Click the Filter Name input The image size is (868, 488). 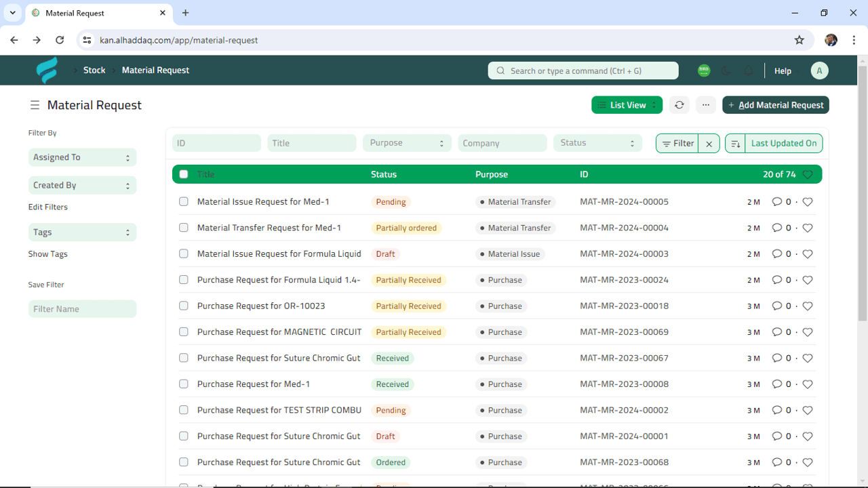(82, 309)
